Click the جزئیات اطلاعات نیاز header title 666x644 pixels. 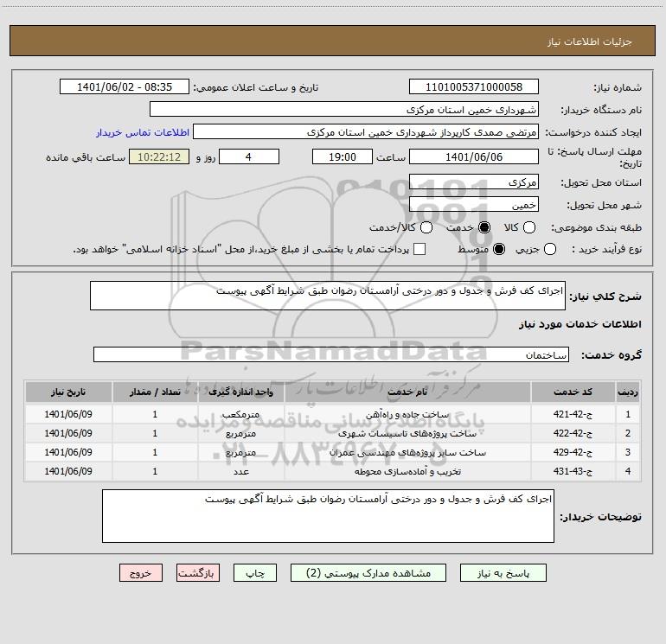(590, 41)
